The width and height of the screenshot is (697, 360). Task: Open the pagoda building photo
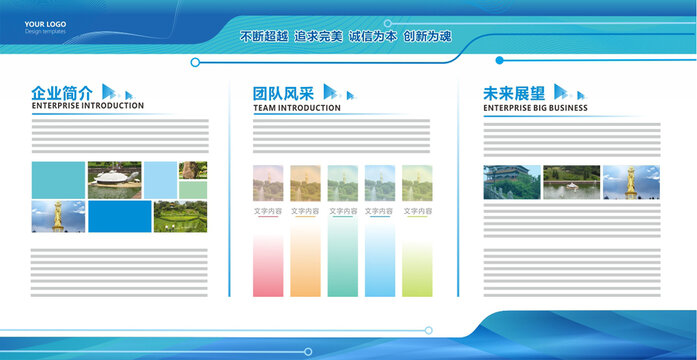tap(512, 182)
